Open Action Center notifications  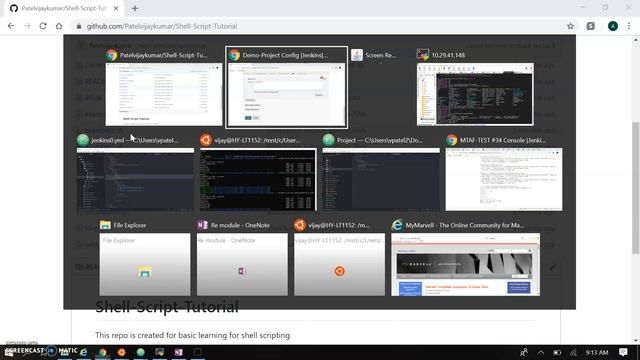623,352
